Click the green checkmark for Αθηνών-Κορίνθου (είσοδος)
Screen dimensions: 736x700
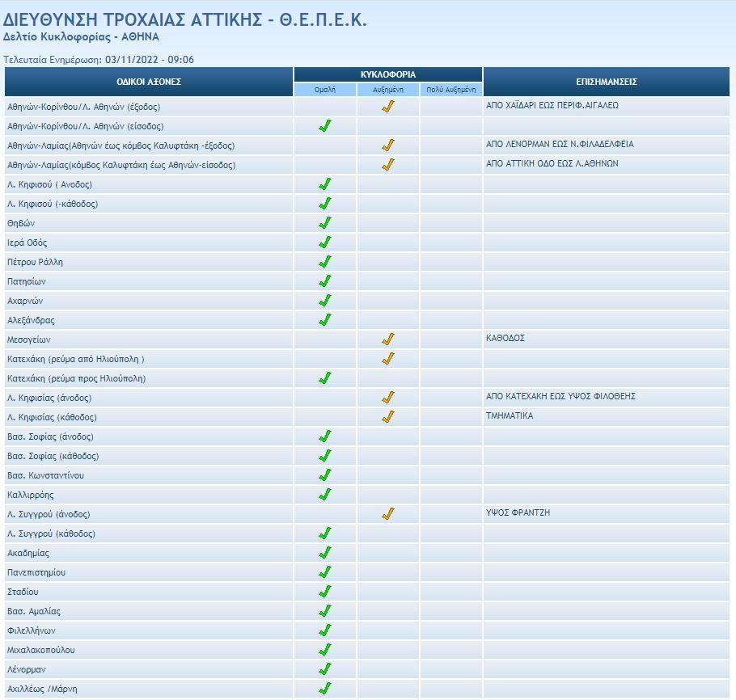[x=325, y=126]
